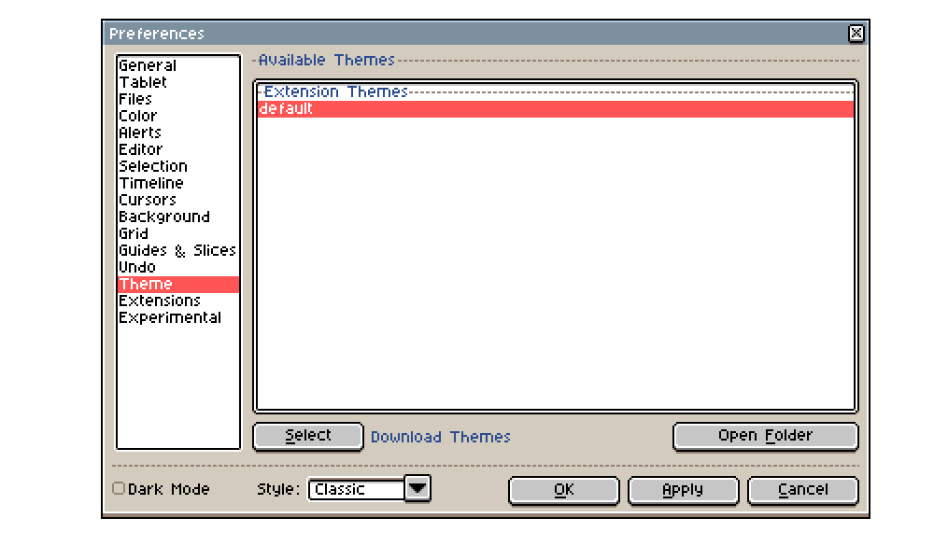Show Guides & Slices preferences
This screenshot has width=934, height=560.
178,250
